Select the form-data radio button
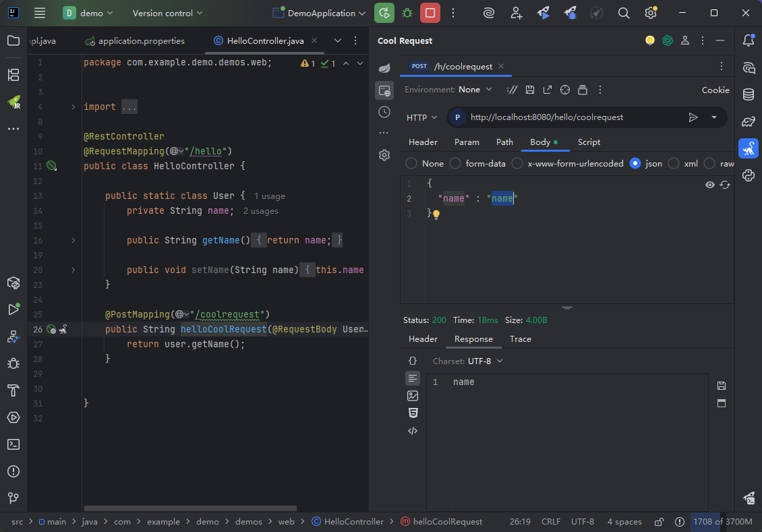Screen dimensions: 762x532 point(455,163)
